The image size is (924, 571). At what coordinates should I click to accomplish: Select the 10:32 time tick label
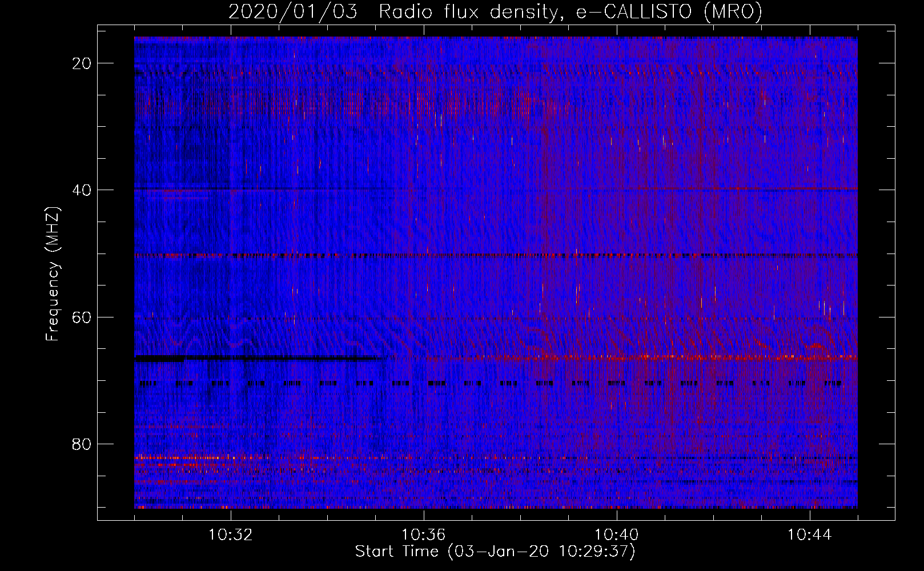point(231,535)
